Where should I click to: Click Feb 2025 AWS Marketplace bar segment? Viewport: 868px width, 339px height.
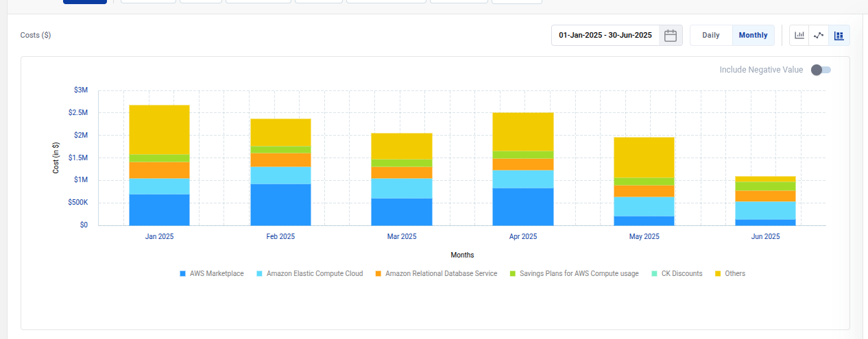tap(280, 204)
